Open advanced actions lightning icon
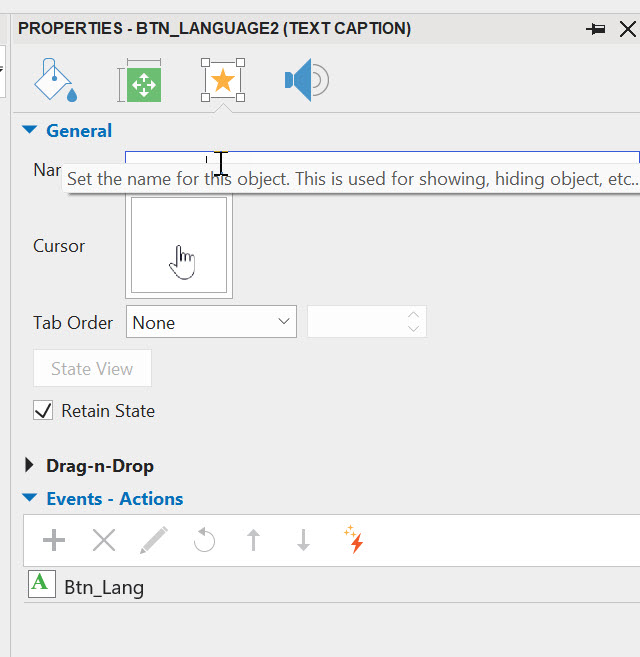The image size is (640, 657). tap(353, 540)
